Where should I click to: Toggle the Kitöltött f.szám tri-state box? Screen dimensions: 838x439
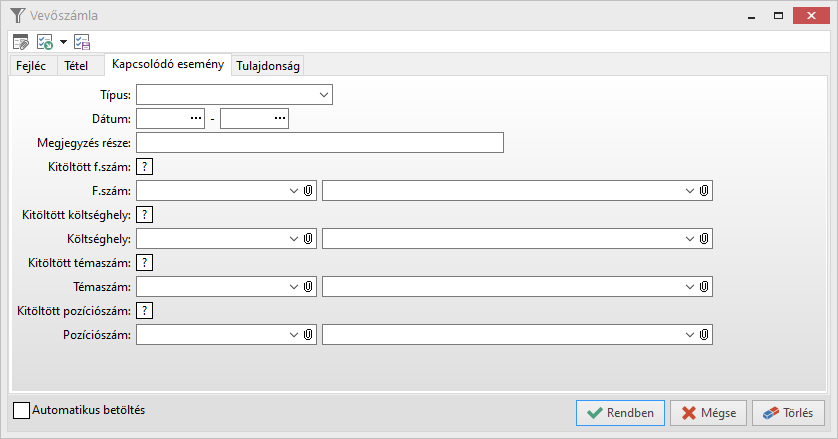[145, 167]
